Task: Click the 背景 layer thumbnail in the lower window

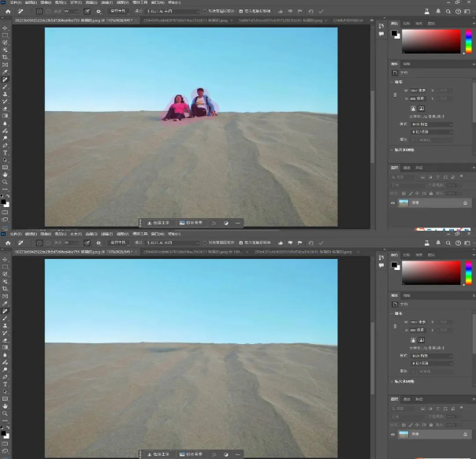Action: click(404, 434)
